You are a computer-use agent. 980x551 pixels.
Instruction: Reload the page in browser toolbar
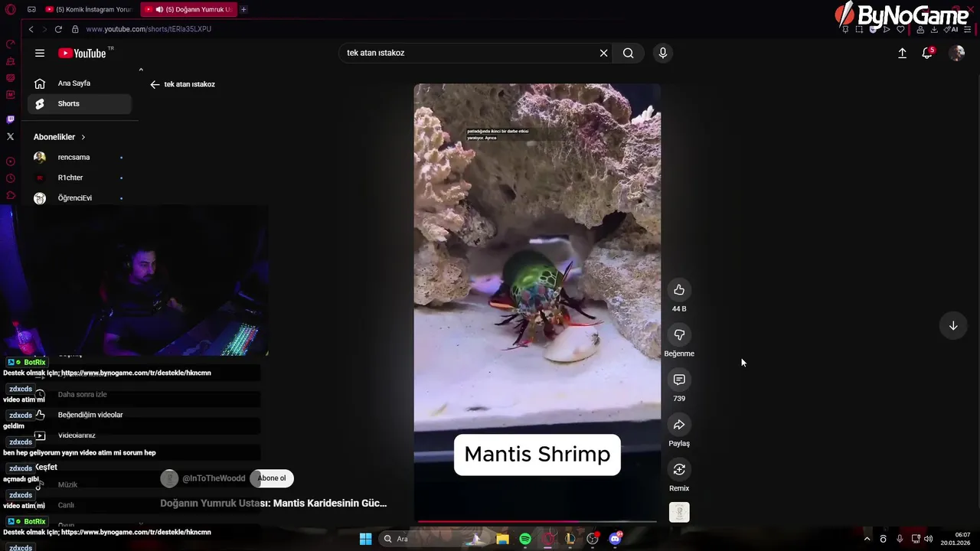point(58,29)
